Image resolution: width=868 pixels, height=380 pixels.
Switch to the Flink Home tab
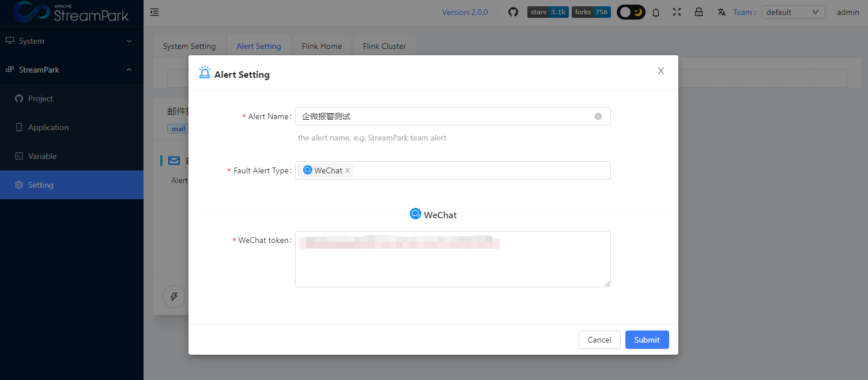(x=322, y=46)
